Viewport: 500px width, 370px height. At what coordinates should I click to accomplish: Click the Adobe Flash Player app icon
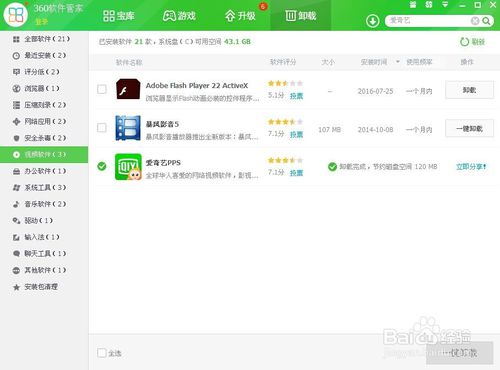tap(128, 89)
